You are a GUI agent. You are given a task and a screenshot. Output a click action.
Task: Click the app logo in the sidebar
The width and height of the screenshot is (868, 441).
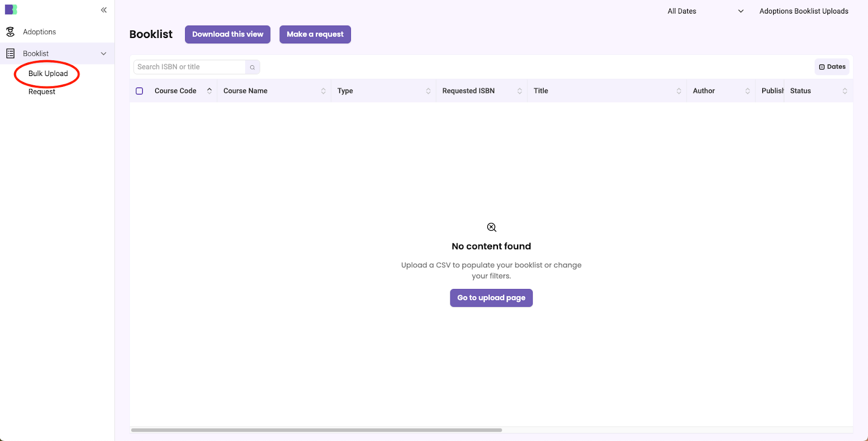point(11,10)
